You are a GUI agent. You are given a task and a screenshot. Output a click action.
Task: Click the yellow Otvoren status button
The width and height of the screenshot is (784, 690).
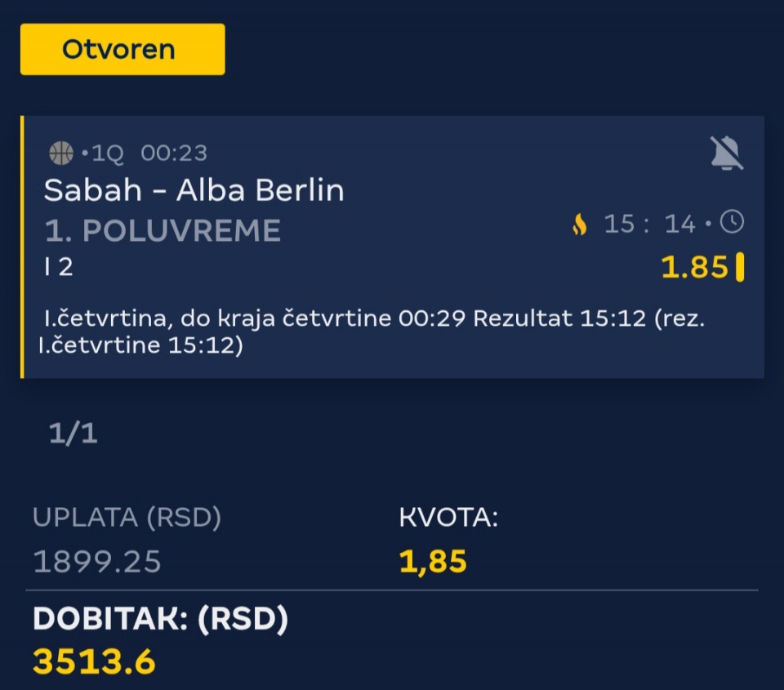coord(122,49)
